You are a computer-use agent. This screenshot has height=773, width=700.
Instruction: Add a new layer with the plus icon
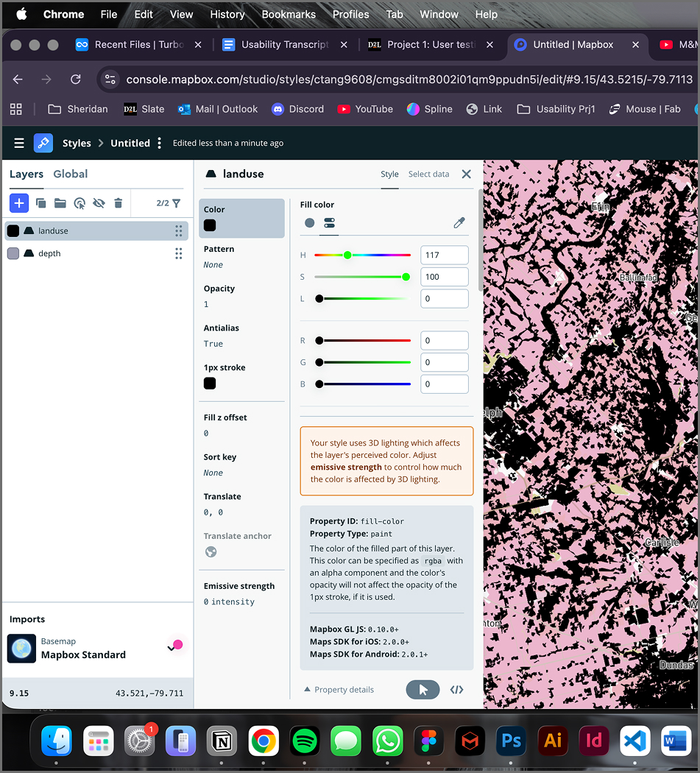point(19,202)
